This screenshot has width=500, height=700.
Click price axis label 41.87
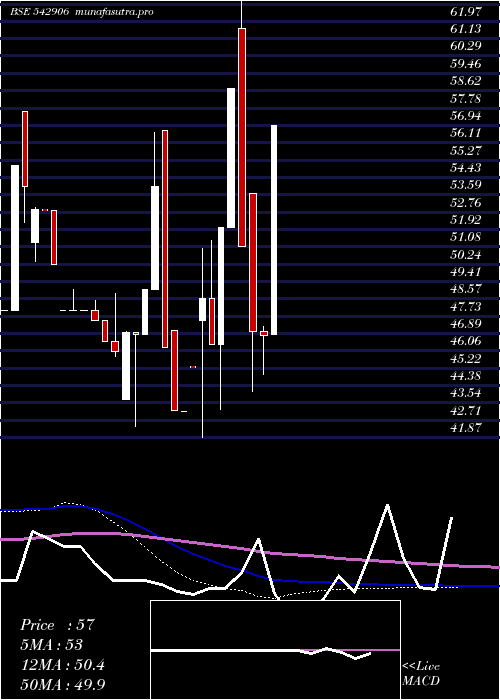coord(466,428)
